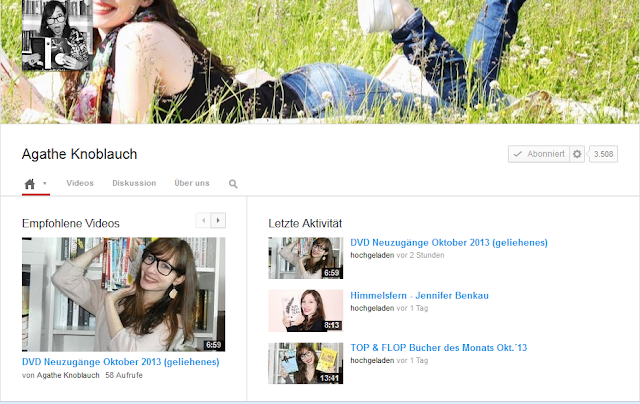This screenshot has width=640, height=404.
Task: Open the channel Home tab icon
Action: [x=29, y=184]
